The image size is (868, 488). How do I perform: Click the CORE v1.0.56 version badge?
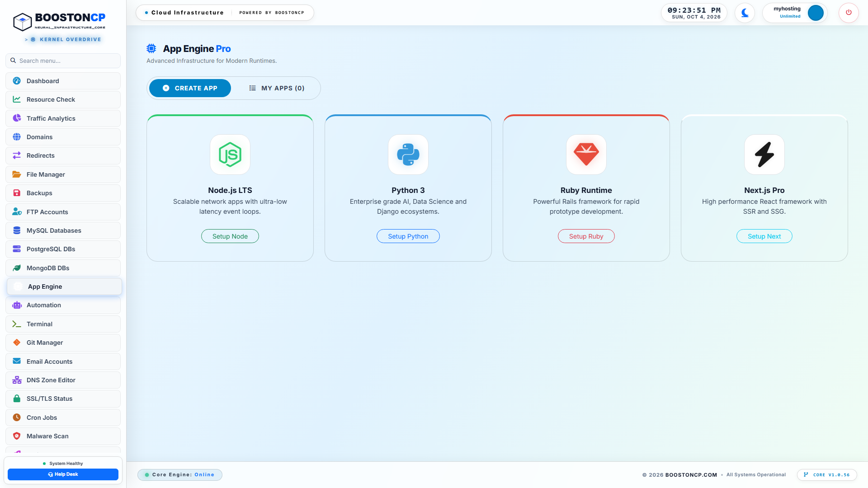pyautogui.click(x=827, y=475)
